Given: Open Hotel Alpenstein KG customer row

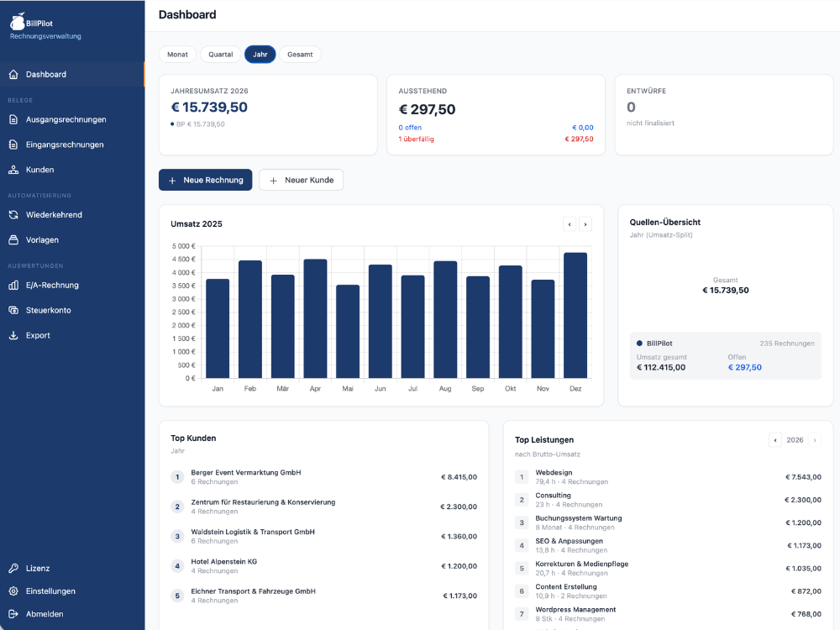Looking at the screenshot, I should pos(323,566).
